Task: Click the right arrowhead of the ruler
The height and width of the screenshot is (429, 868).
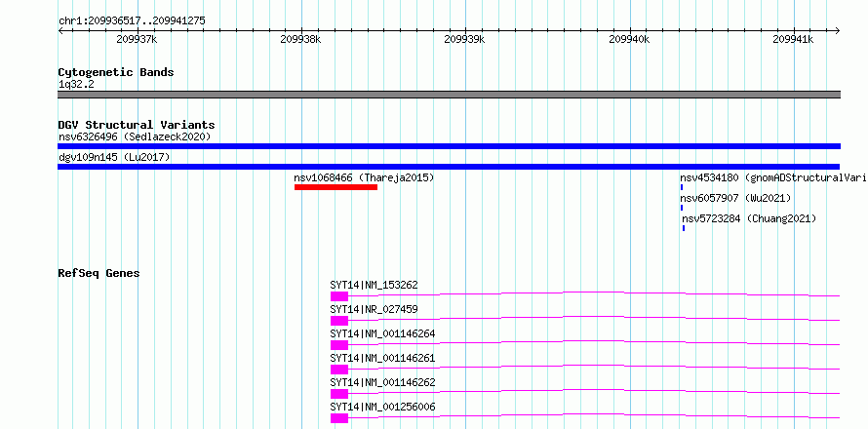Action: click(x=838, y=30)
